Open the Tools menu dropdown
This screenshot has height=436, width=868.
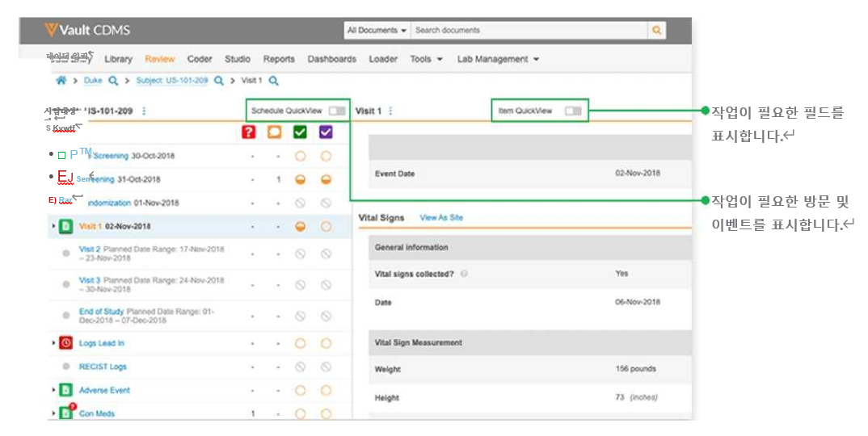tap(426, 59)
